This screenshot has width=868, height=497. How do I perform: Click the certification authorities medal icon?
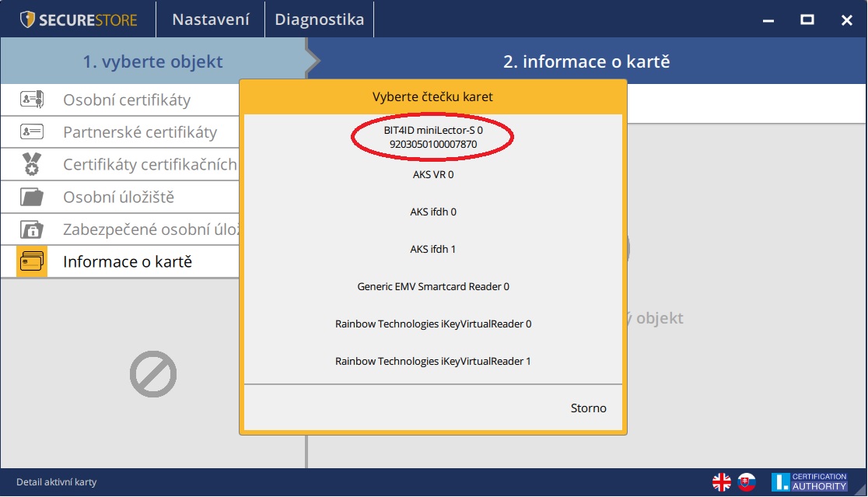[32, 164]
